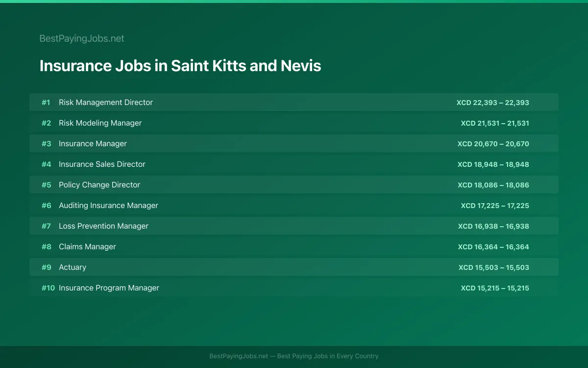
Task: Click the #10 rank number
Action: (48, 288)
